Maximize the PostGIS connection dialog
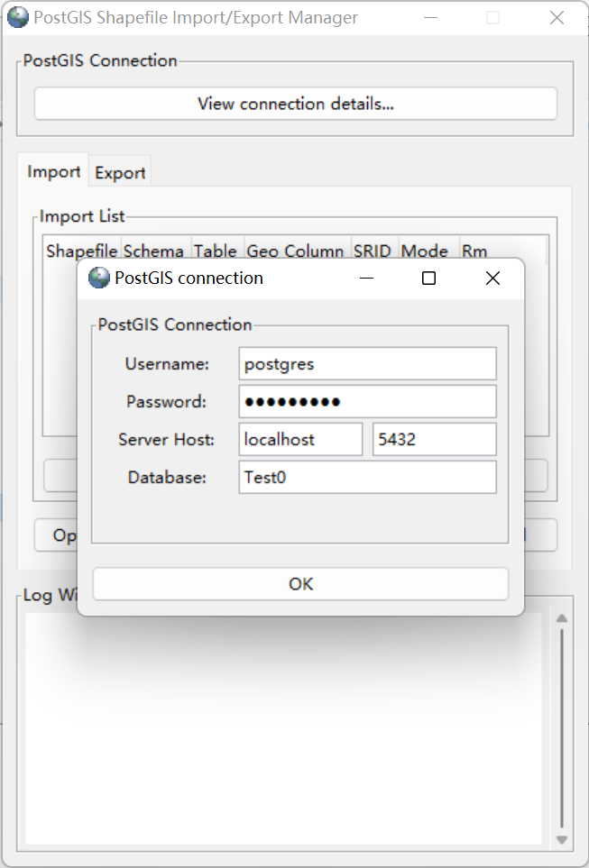The image size is (589, 868). coord(428,278)
